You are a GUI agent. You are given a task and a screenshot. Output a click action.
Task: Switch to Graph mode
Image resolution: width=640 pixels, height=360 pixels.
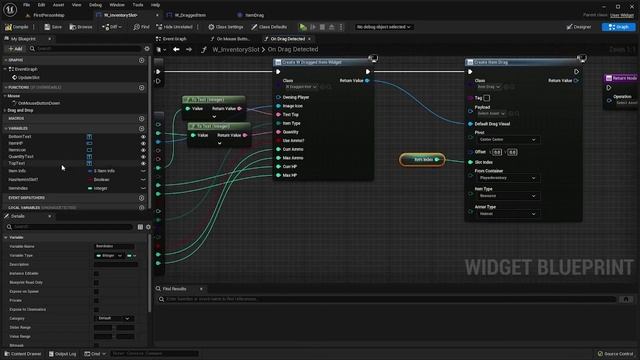[x=618, y=27]
